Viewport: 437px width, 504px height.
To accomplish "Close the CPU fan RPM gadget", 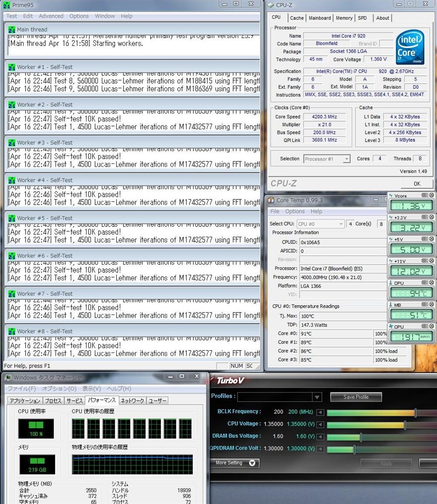I will tap(432, 326).
